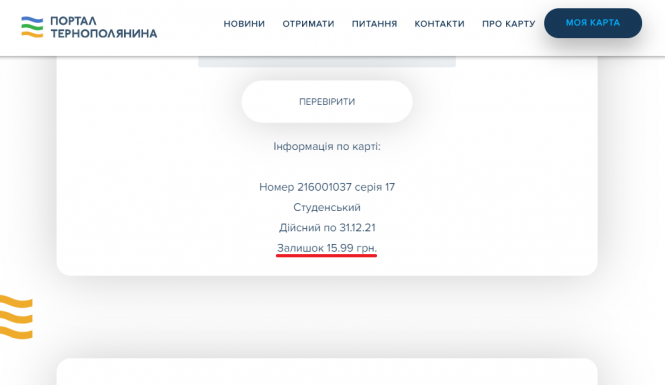The width and height of the screenshot is (665, 385).
Task: Select the Інформація по карті heading text
Action: [x=327, y=147]
